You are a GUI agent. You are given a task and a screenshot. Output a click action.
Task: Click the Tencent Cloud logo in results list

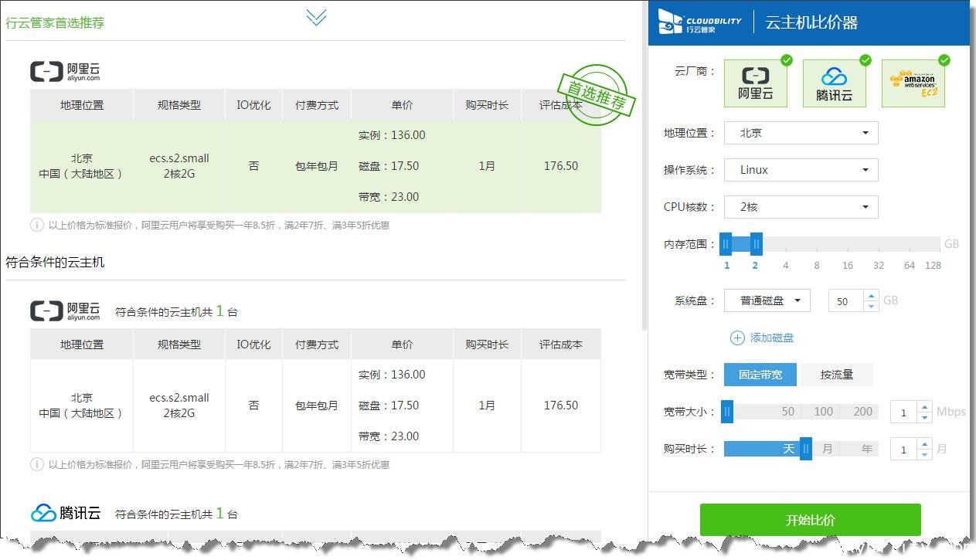coord(66,513)
